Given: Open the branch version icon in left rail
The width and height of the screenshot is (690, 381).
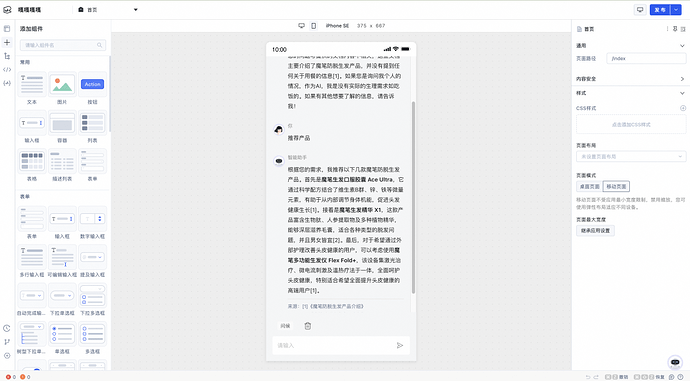Looking at the screenshot, I should [x=7, y=342].
